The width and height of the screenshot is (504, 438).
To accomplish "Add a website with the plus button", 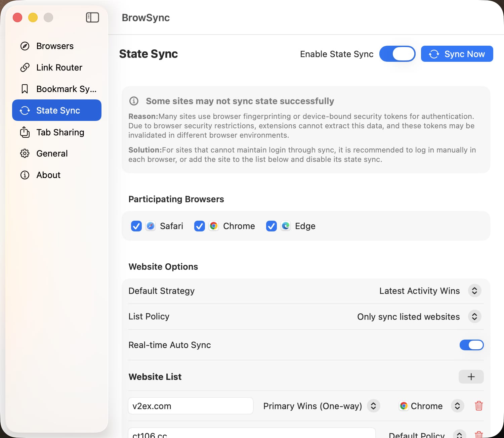I will click(471, 377).
